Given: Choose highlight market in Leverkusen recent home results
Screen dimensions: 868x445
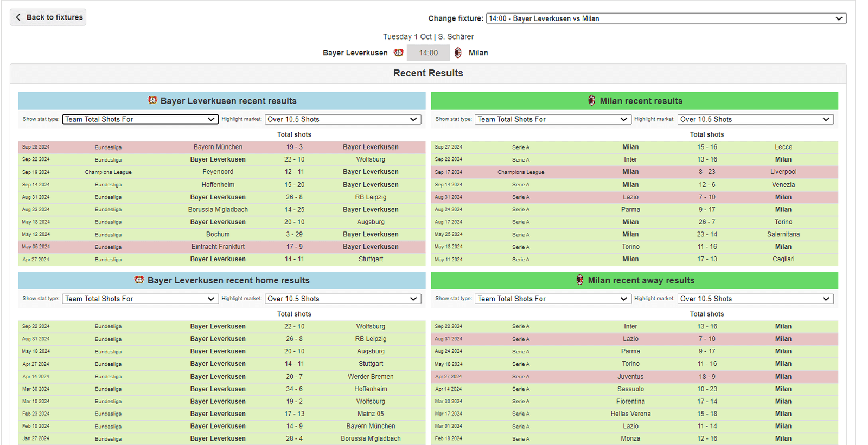Looking at the screenshot, I should (343, 299).
